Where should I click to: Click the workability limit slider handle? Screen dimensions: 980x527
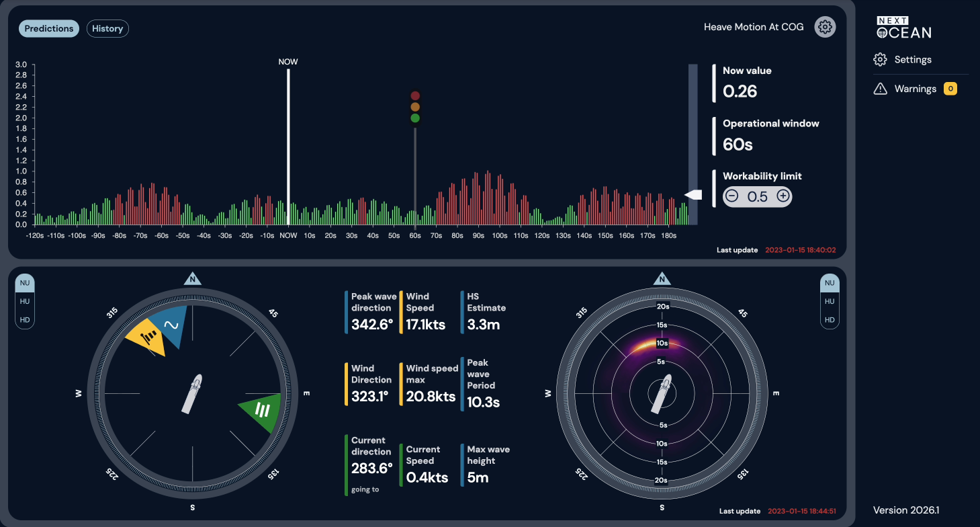693,195
